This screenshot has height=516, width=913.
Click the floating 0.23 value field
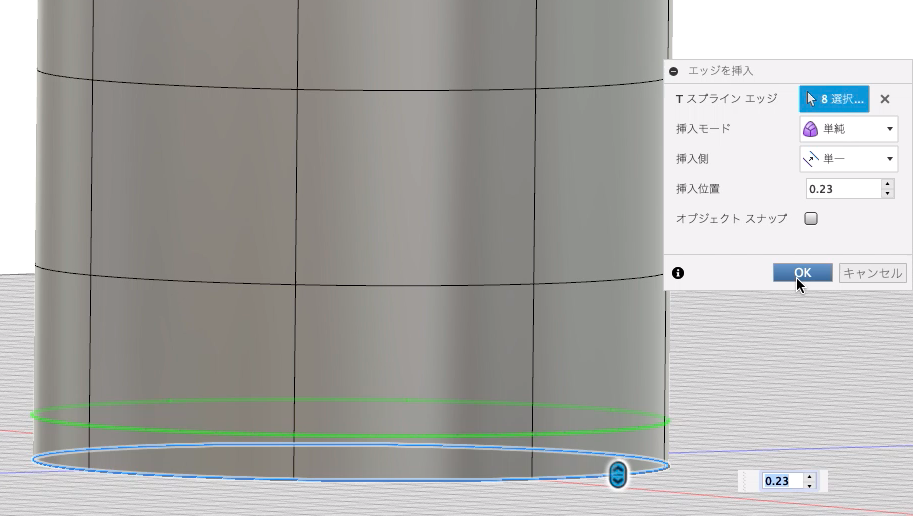[782, 481]
